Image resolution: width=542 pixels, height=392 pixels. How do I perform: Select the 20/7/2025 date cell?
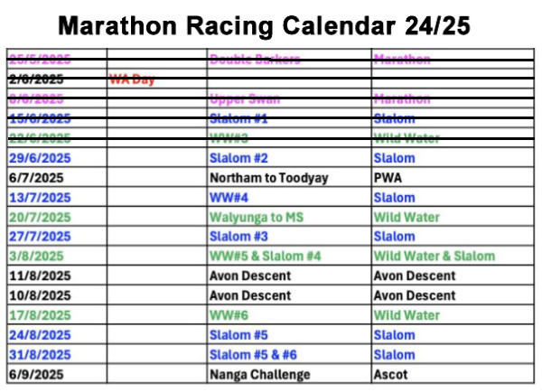coord(40,217)
